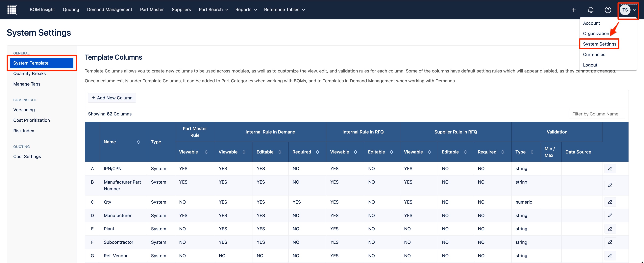Viewport: 644px width, 263px height.
Task: Open Manage Tags settings
Action: click(27, 84)
